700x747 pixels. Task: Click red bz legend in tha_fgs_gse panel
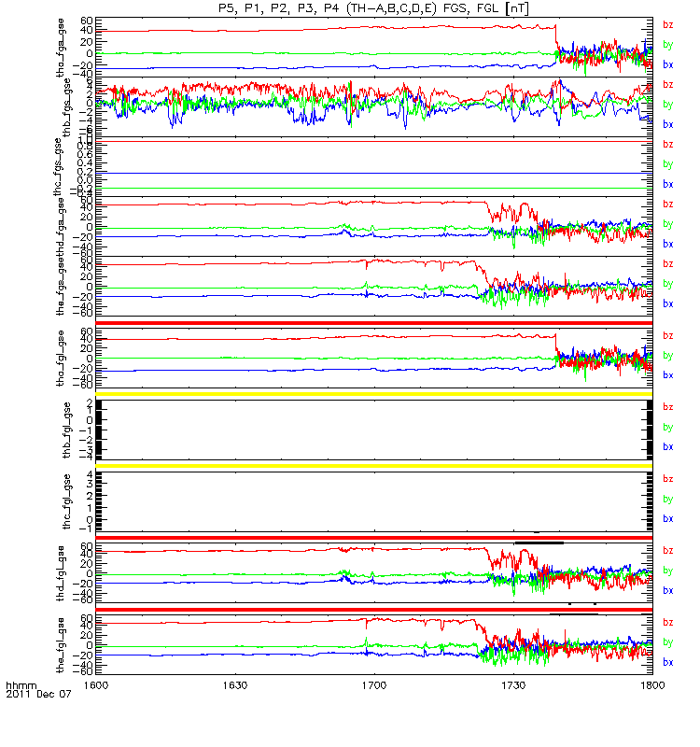tap(668, 25)
